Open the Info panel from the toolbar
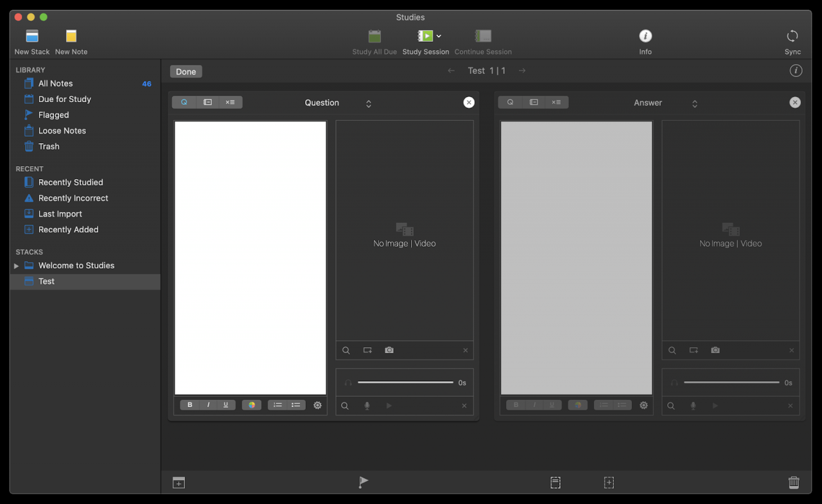Screen dimensions: 822x504 click(645, 35)
